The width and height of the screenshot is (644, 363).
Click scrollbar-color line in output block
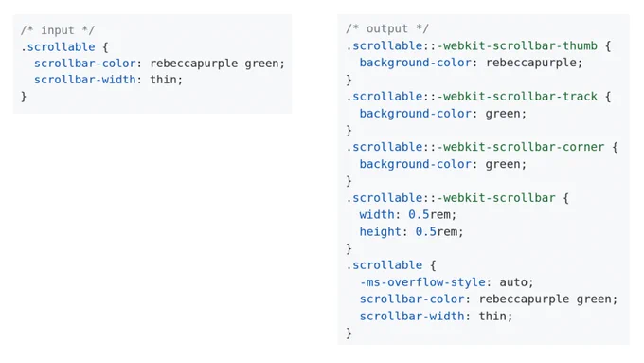489,299
